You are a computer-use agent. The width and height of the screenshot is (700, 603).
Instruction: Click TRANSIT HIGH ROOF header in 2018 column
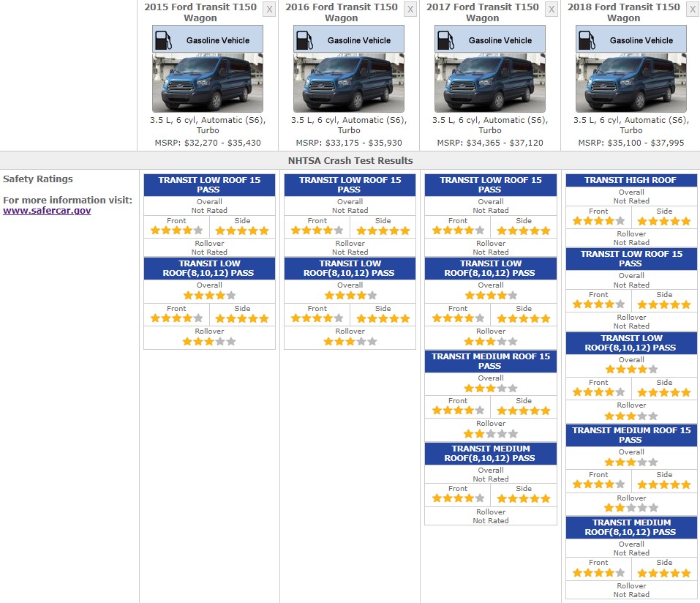tap(631, 180)
